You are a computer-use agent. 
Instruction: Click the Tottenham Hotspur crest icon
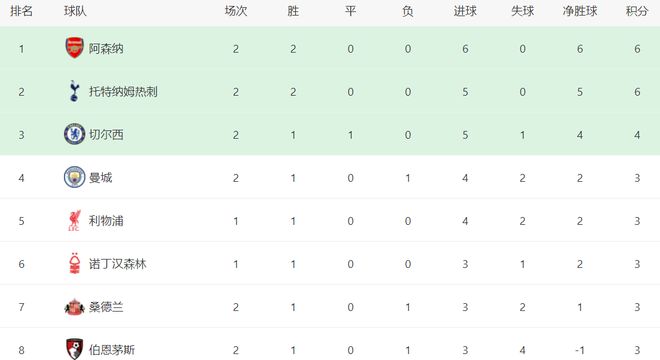(74, 91)
